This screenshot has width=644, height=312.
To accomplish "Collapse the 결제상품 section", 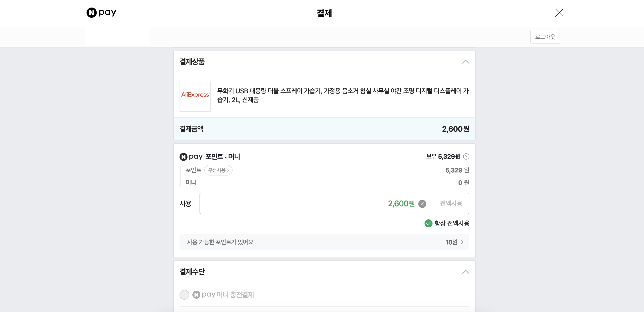I will pyautogui.click(x=466, y=62).
